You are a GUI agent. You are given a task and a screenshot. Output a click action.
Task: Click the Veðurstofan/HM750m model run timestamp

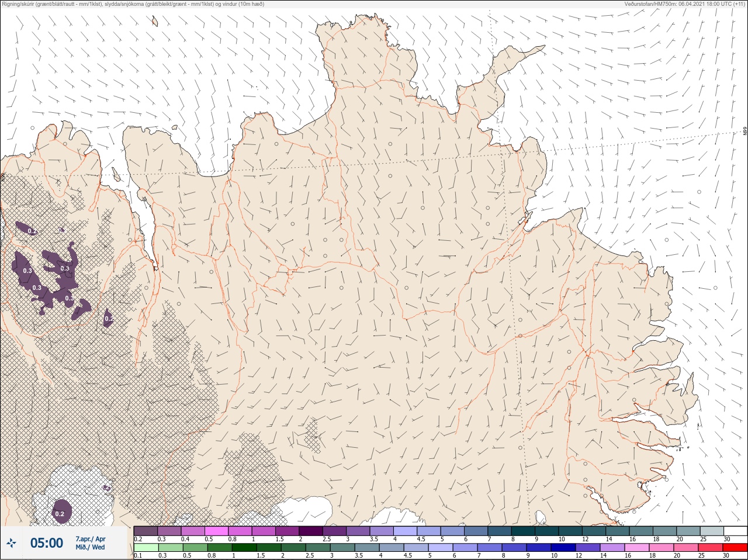[685, 4]
